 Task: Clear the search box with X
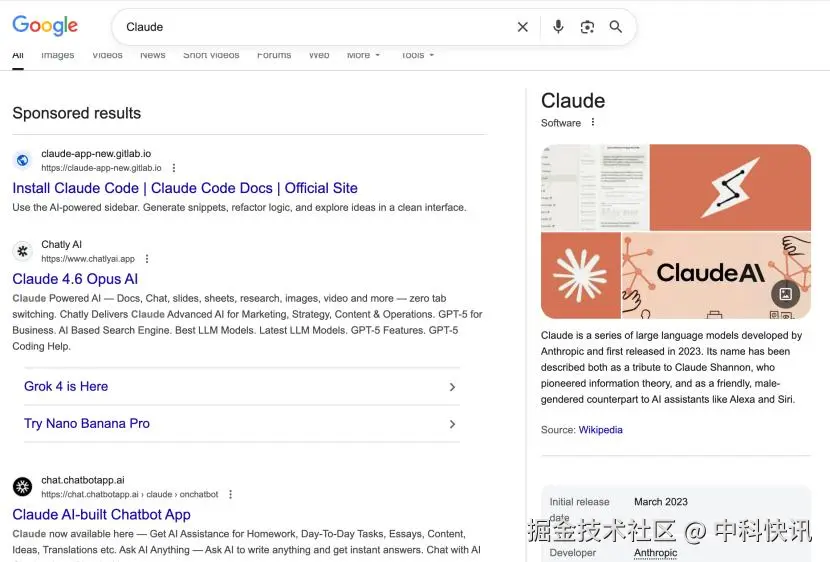(522, 27)
